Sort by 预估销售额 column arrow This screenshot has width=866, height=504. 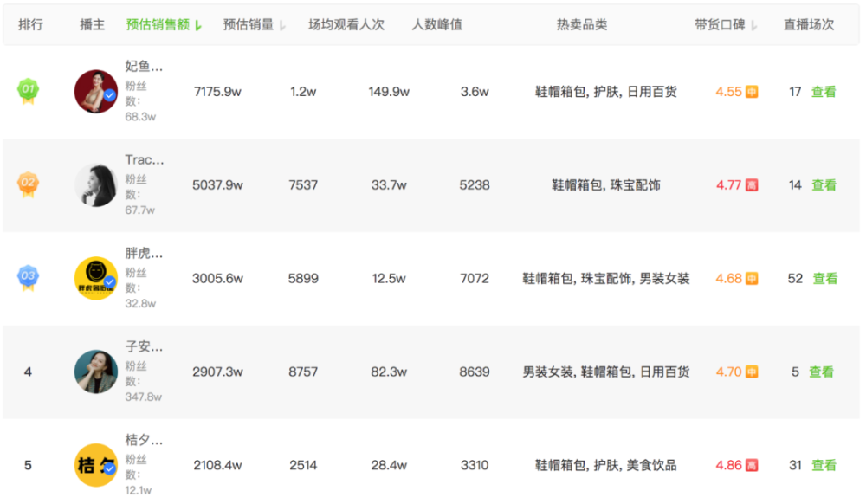pos(198,25)
